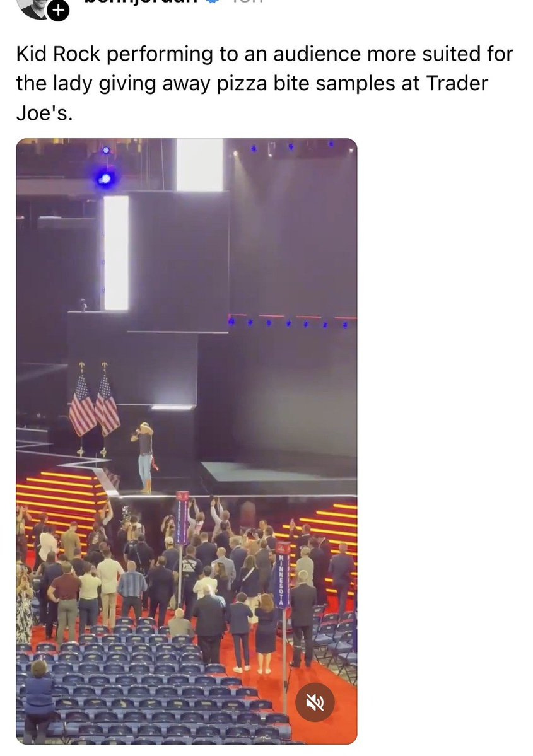
Task: Open the video of the stage performance
Action: point(187,441)
